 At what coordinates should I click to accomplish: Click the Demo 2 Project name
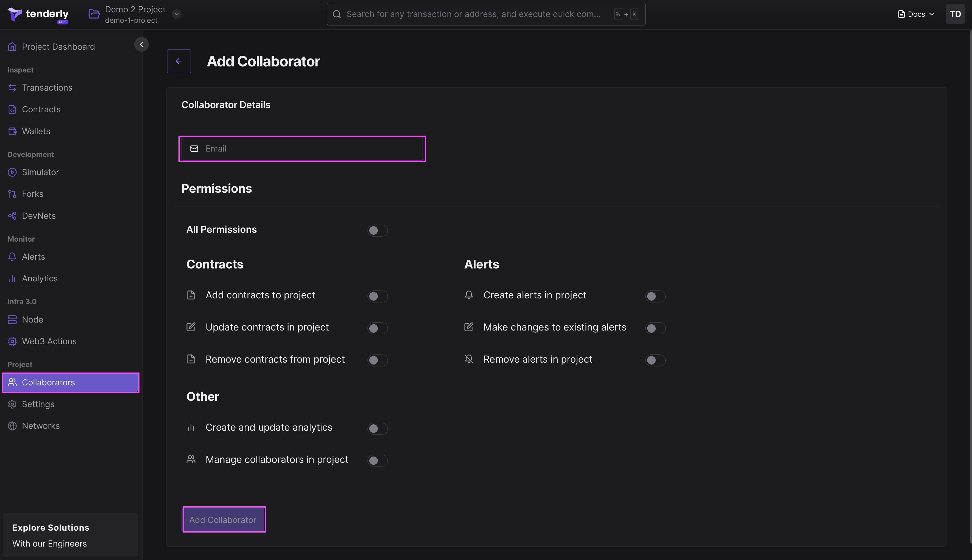pos(135,9)
